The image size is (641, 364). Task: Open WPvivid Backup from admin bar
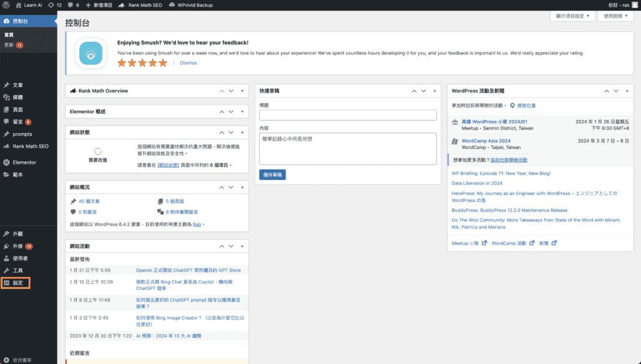[190, 5]
